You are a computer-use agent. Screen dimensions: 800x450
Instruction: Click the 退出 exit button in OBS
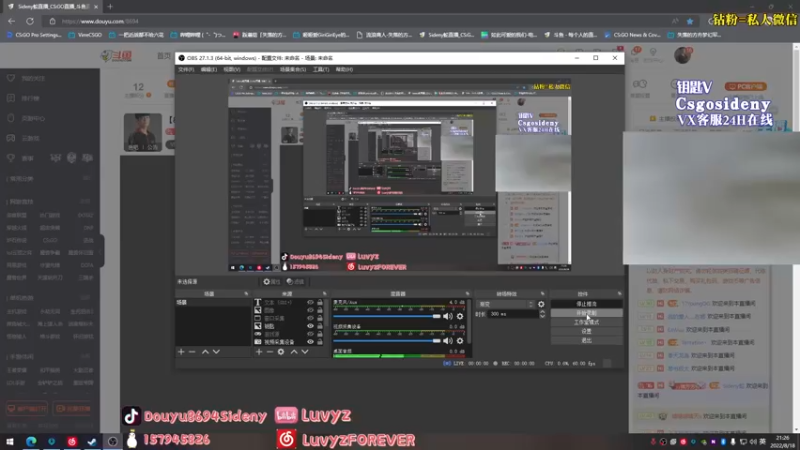[x=586, y=340]
